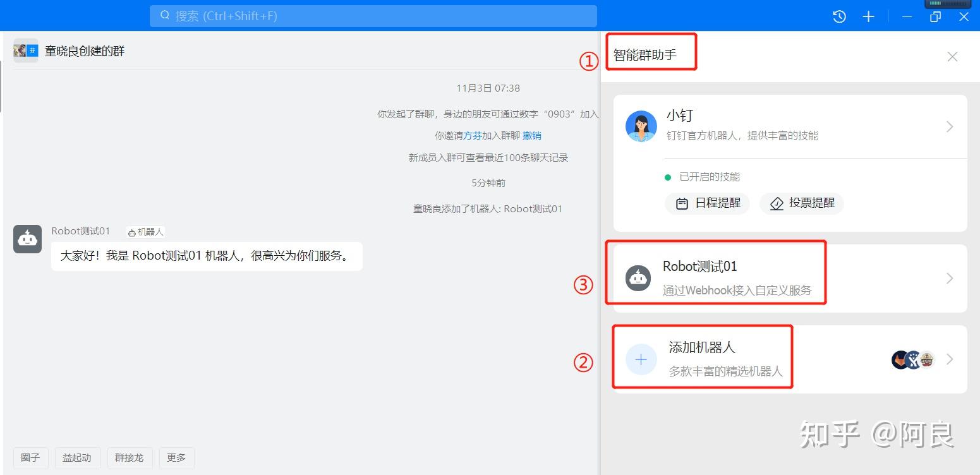Expand the 添加机器人 chevron
980x475 pixels.
pyautogui.click(x=950, y=359)
